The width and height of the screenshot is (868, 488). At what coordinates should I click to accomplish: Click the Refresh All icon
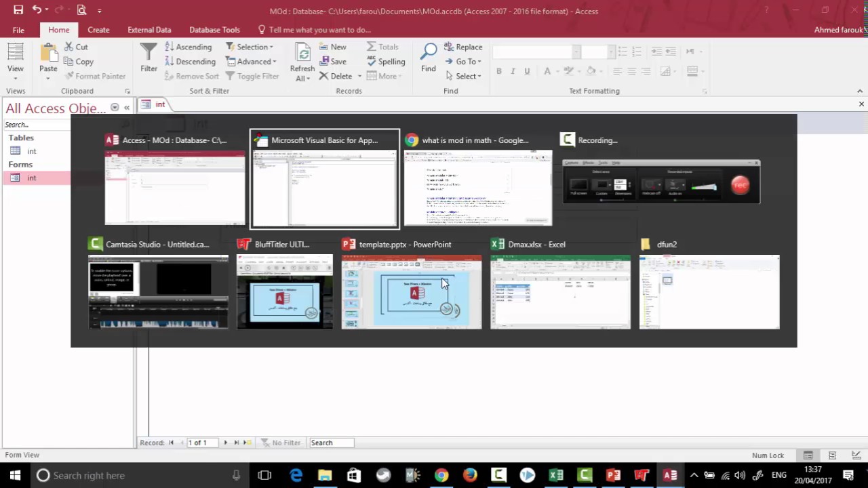click(x=302, y=53)
